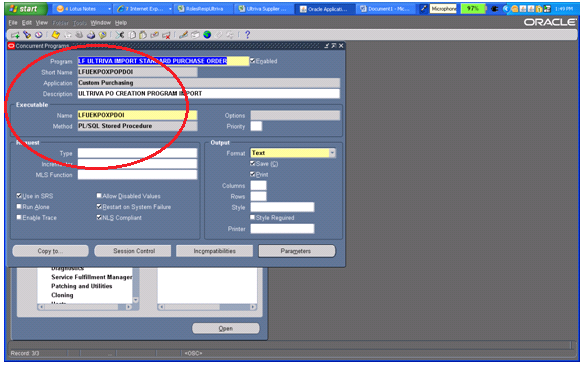Open the Format dropdown showing Text
Viewport: 584px width, 366px height.
pos(332,153)
